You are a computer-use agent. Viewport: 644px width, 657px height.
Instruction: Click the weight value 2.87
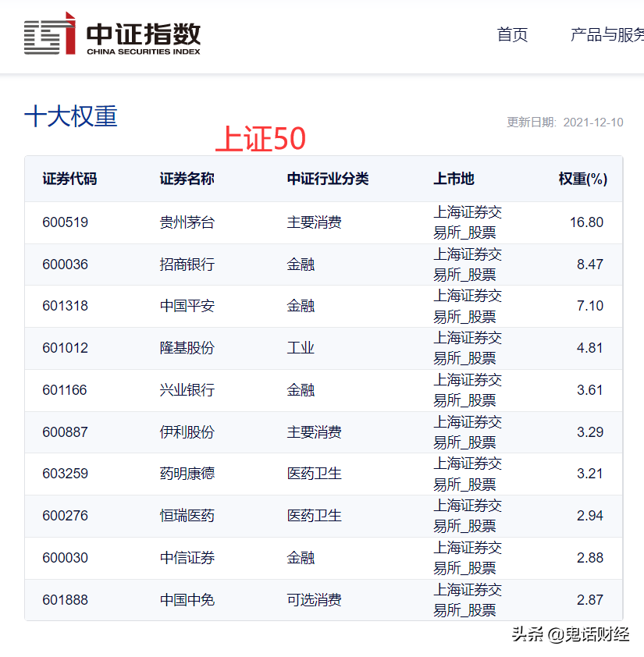(590, 600)
